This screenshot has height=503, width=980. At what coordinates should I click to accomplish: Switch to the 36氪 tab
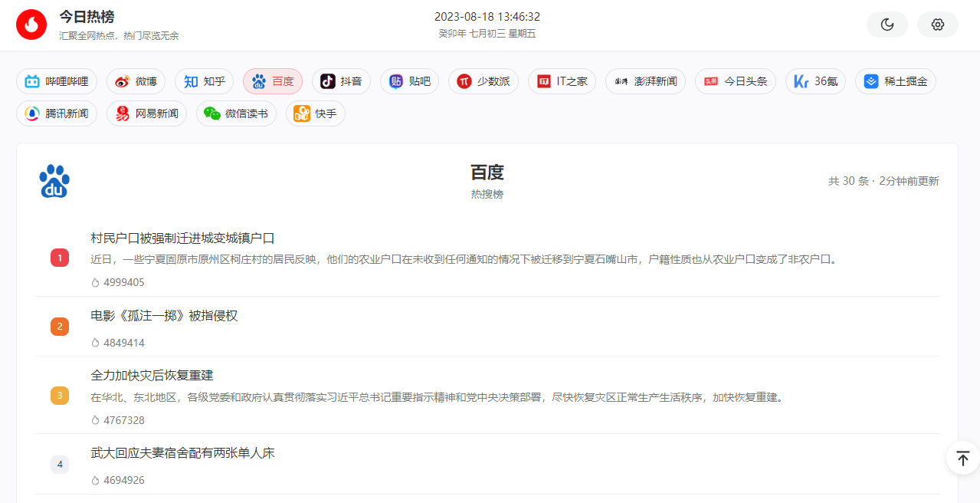point(815,81)
